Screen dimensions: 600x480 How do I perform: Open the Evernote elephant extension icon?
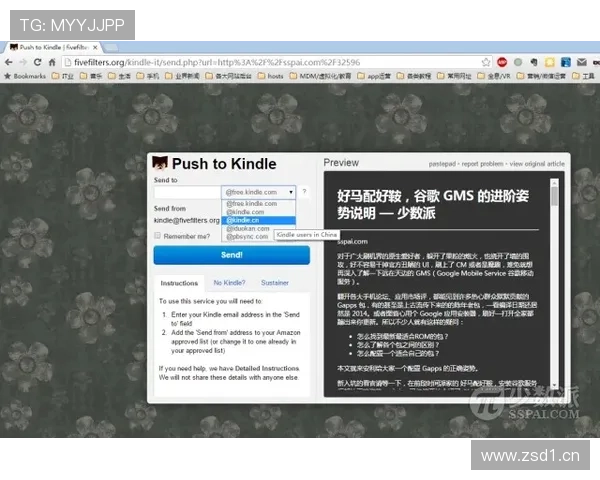click(x=534, y=62)
